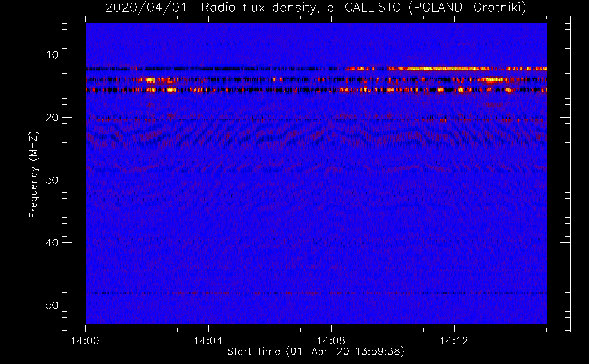This screenshot has width=589, height=364.
Task: Click the '10' frequency axis label
Action: pyautogui.click(x=52, y=55)
